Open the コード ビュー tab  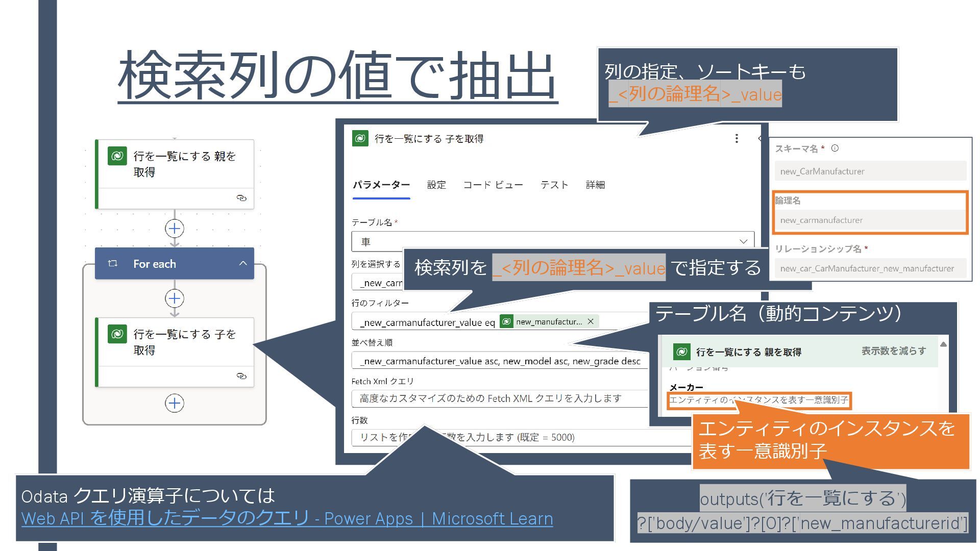click(493, 185)
